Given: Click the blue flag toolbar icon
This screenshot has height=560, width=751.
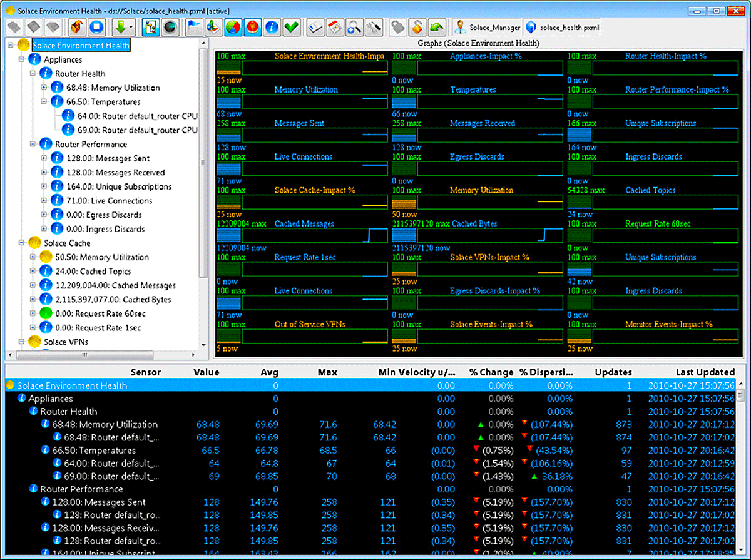Looking at the screenshot, I should (195, 27).
